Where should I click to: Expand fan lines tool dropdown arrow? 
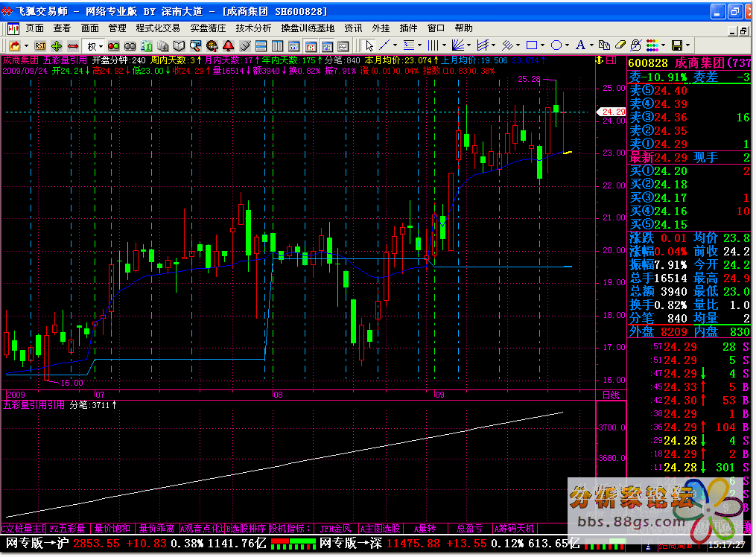pos(469,45)
